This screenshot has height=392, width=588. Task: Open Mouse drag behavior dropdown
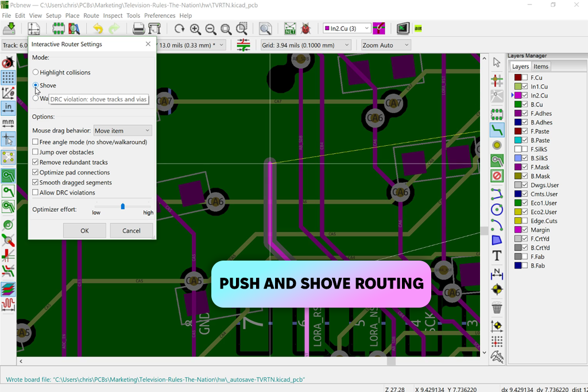(x=122, y=130)
